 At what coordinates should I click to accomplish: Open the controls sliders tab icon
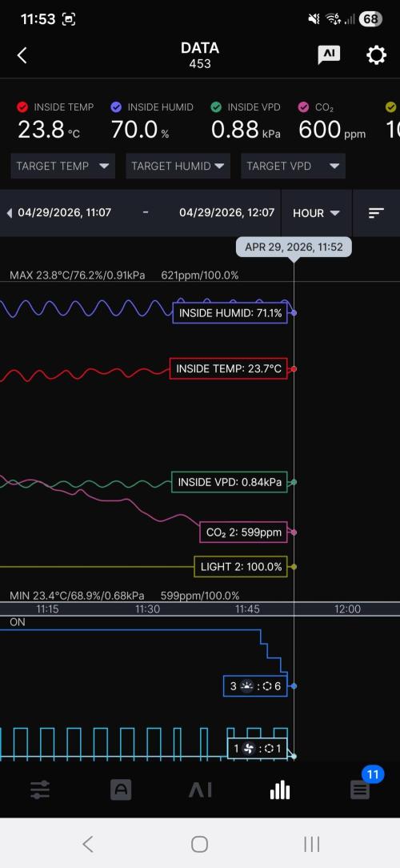point(40,790)
